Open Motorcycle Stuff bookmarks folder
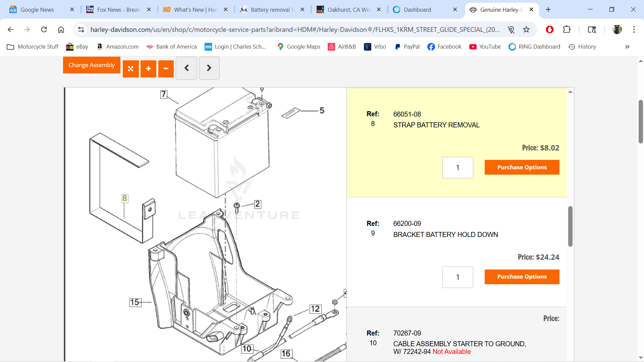Image resolution: width=644 pixels, height=362 pixels. 33,47
